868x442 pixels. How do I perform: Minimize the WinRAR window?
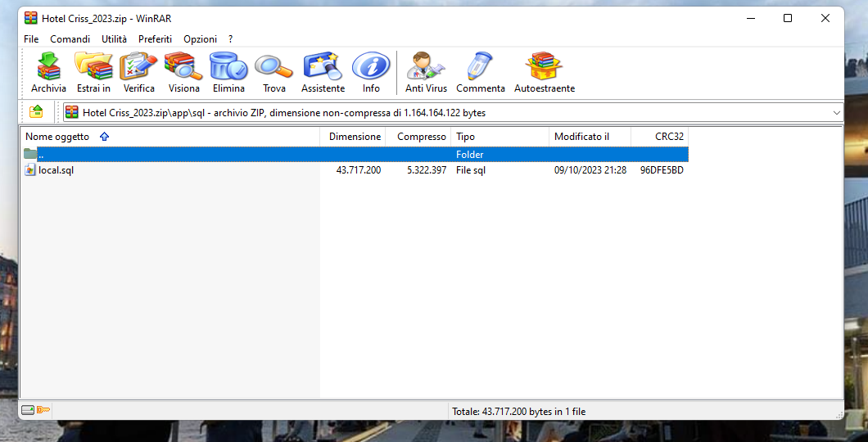751,18
